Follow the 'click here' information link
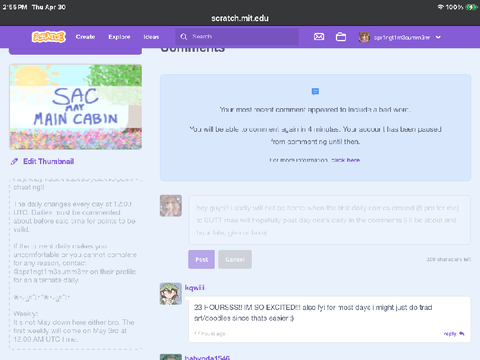Screen dimensions: 480x360 (x=346, y=160)
